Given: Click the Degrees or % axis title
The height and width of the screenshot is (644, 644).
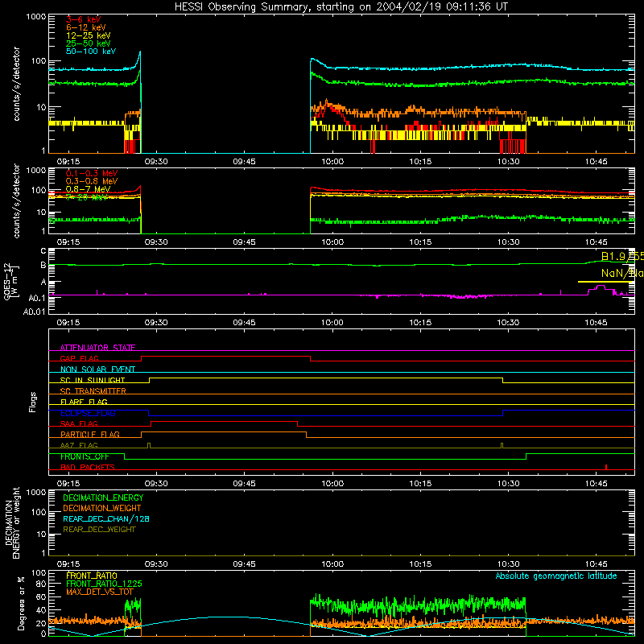Looking at the screenshot, I should coord(21,603).
